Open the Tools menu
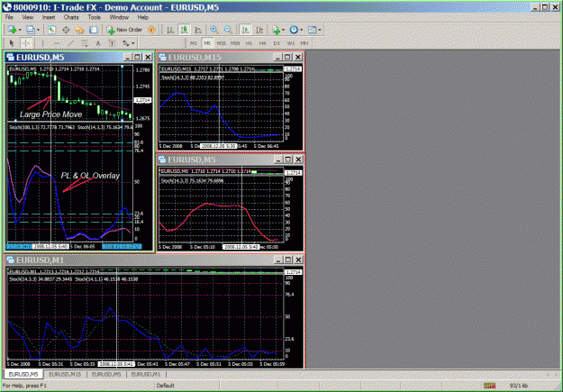 point(94,17)
